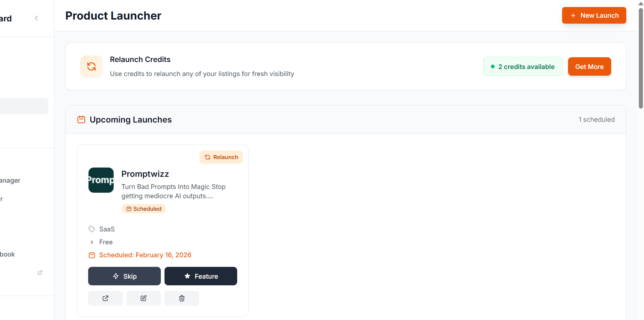Click the Upcoming Launches calendar icon

[81, 120]
